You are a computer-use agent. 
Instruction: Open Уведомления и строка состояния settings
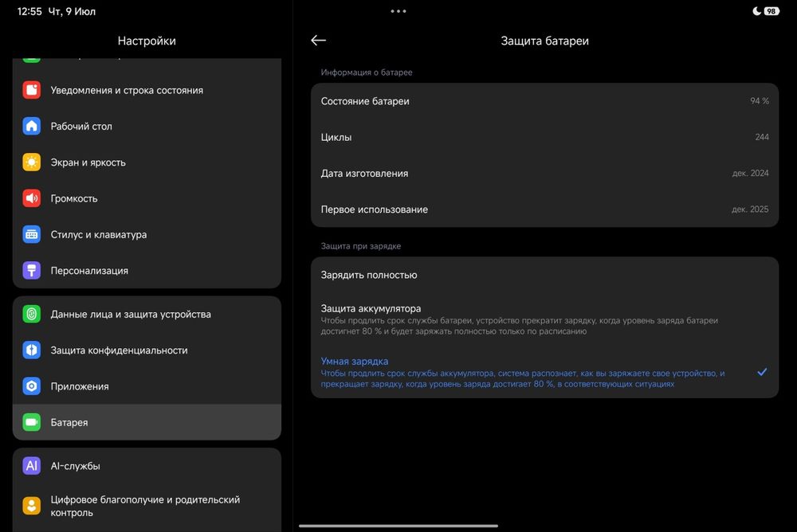(x=147, y=90)
